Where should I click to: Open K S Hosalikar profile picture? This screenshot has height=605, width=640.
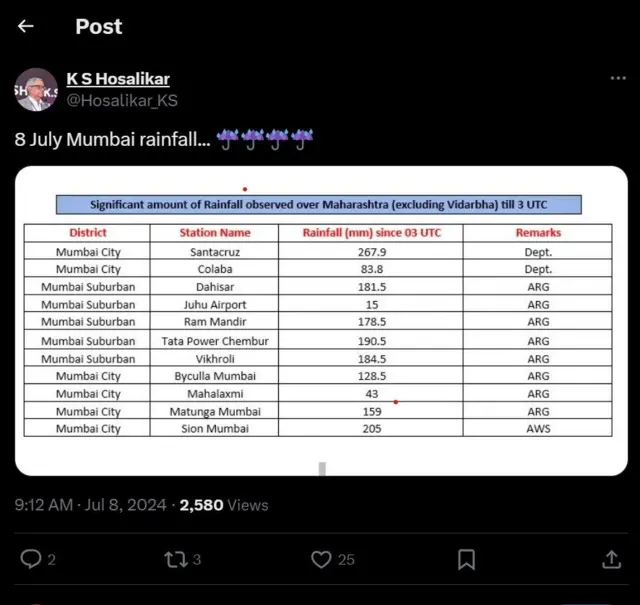[36, 90]
